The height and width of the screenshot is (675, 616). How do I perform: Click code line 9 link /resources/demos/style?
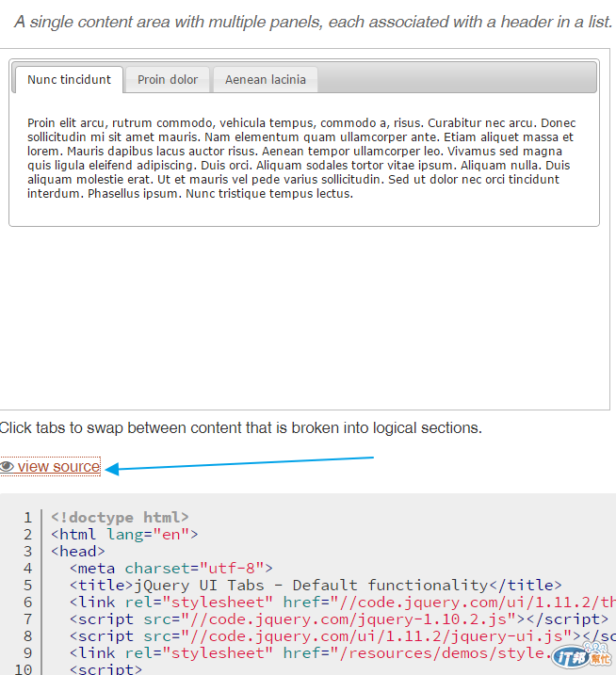click(x=310, y=653)
